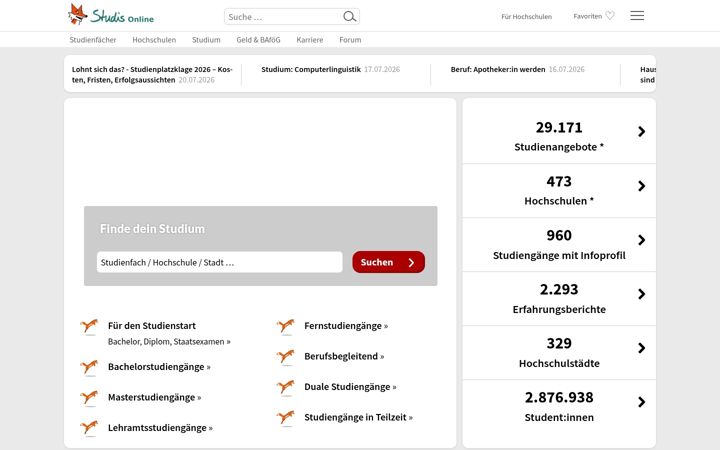Open the Studium: Computerlinguistik article
Screen dimensions: 720x450
tap(311, 69)
